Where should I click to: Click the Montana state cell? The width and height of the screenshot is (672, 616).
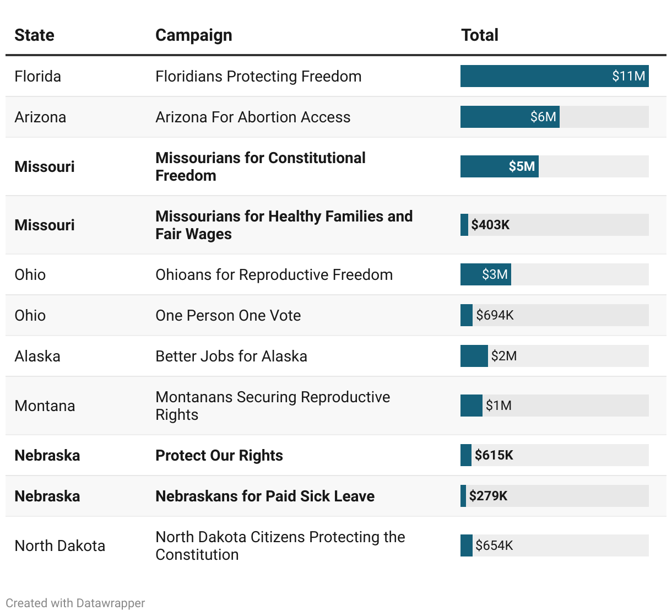[x=45, y=406]
